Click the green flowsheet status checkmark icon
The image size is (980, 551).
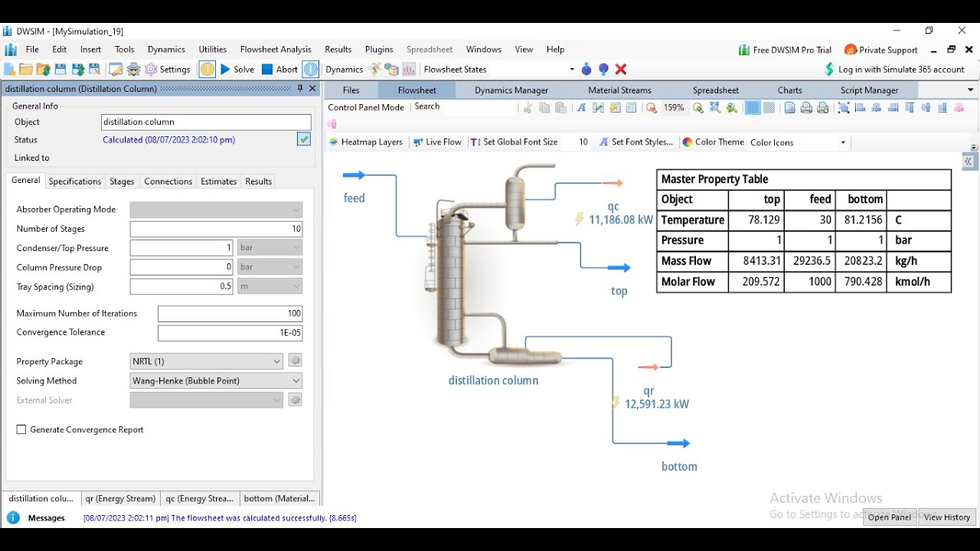tap(304, 139)
